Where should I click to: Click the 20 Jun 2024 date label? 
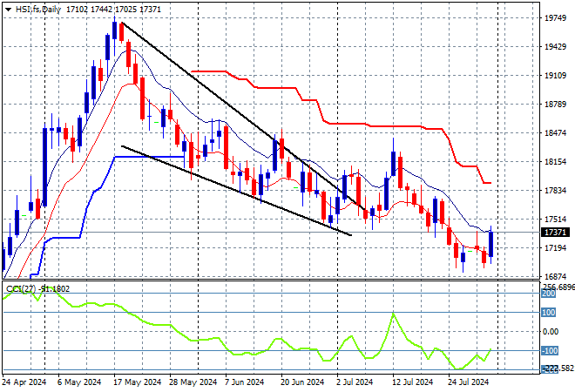click(x=302, y=382)
